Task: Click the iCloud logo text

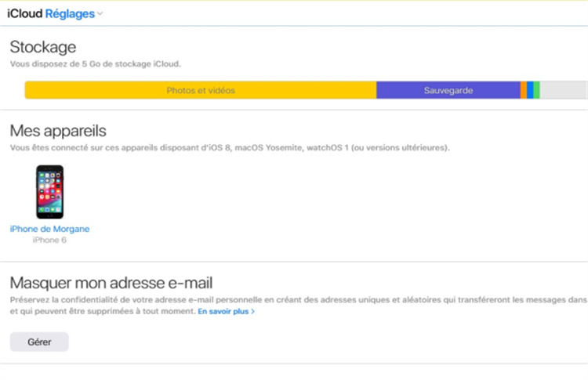Action: pos(24,13)
